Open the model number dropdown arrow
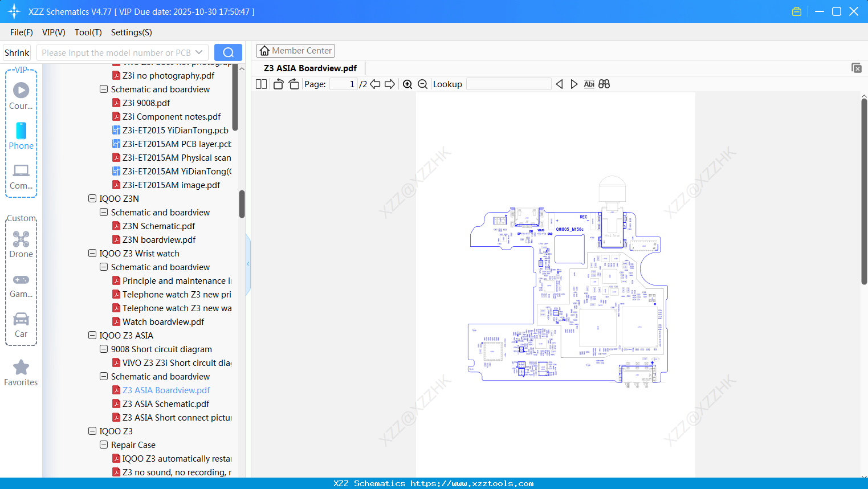This screenshot has width=868, height=489. [x=199, y=52]
